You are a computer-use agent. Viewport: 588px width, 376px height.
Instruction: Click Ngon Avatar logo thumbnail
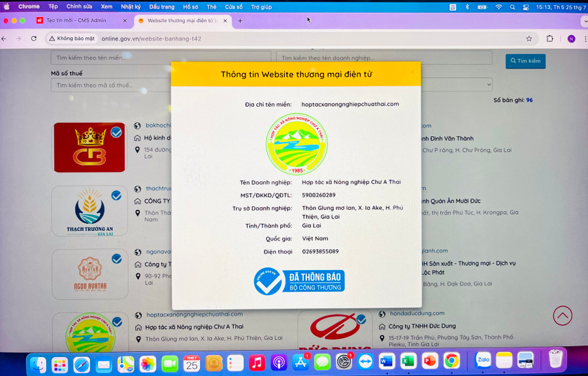(90, 274)
